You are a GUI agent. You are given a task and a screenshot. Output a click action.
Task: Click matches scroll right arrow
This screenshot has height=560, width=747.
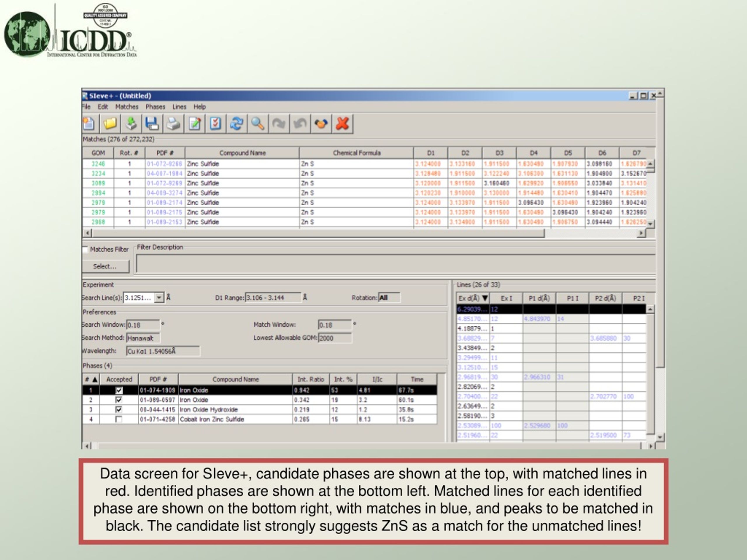(641, 233)
